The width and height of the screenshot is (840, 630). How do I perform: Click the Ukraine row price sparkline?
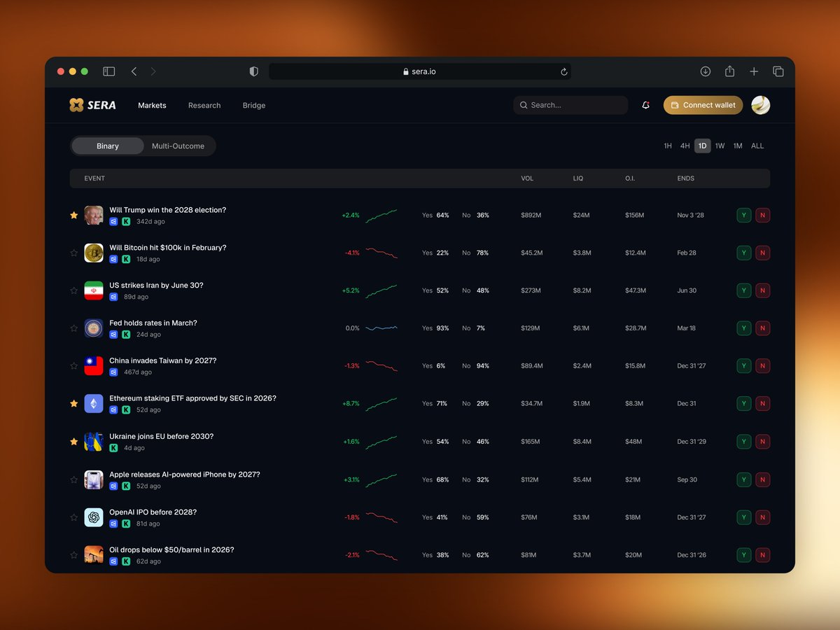coord(381,442)
